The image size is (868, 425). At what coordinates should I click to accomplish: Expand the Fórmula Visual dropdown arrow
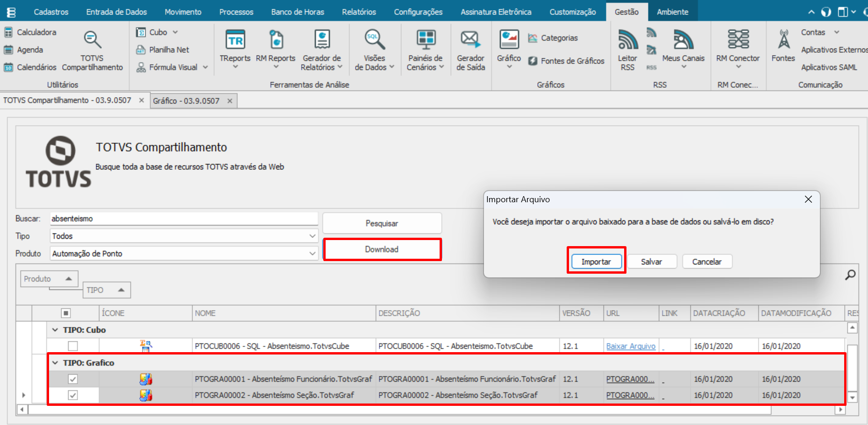(205, 67)
